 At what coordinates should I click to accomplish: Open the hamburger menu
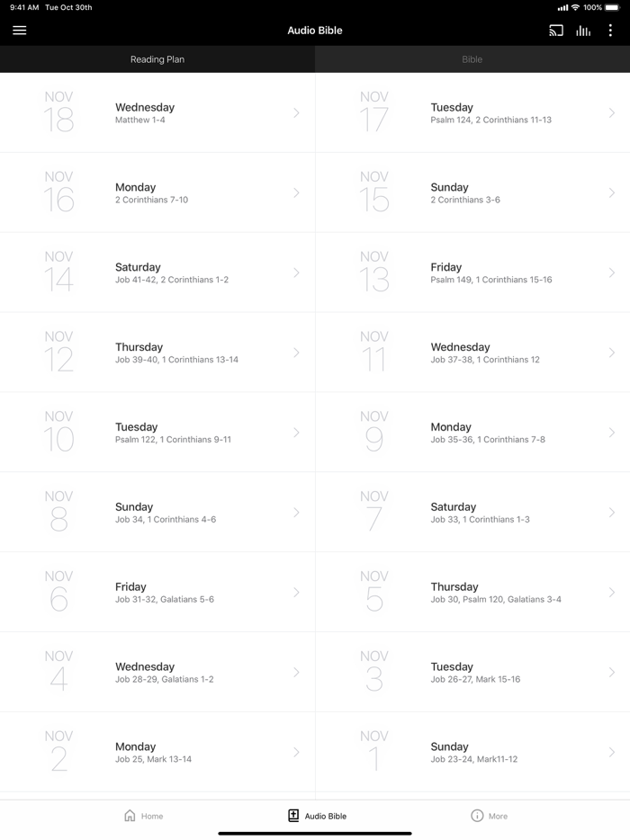(x=20, y=31)
